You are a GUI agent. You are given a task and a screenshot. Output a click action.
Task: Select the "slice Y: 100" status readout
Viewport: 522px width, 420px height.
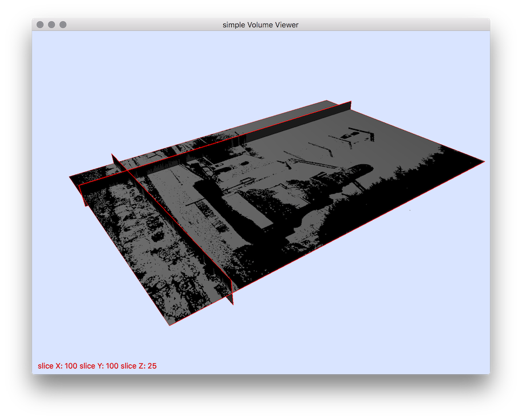(x=102, y=366)
